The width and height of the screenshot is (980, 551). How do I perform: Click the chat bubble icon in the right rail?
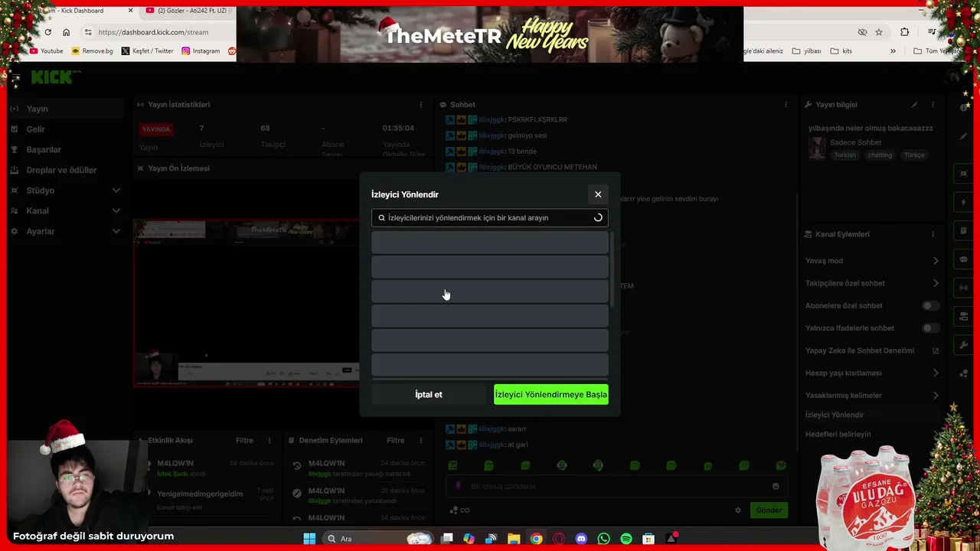pyautogui.click(x=964, y=259)
